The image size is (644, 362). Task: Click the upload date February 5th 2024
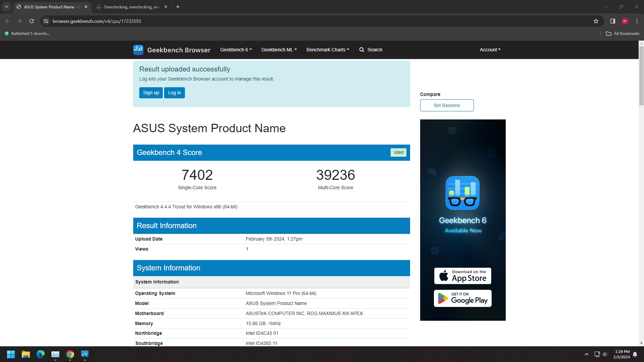pos(274,239)
